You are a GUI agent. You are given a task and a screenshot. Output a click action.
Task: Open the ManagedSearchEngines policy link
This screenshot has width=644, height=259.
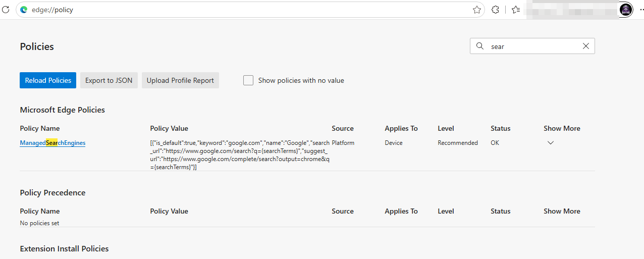pos(52,143)
